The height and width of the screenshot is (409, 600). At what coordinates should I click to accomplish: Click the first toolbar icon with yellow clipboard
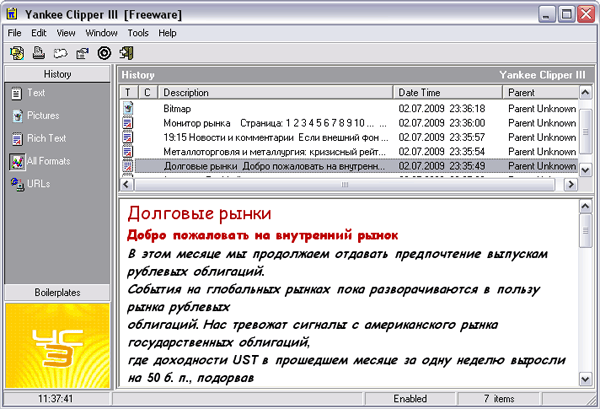click(x=16, y=53)
